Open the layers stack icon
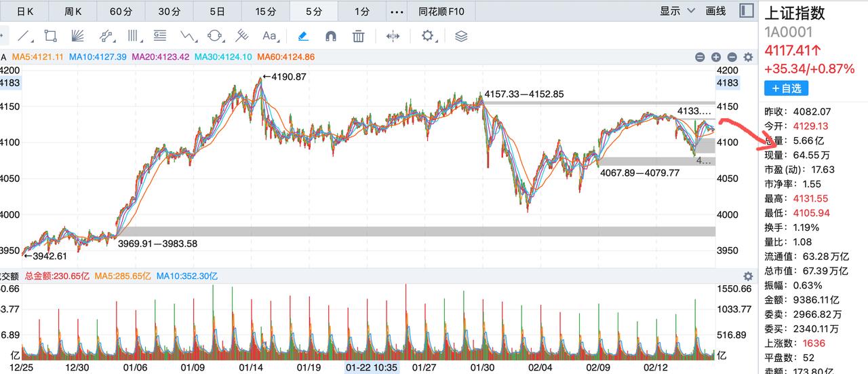 [461, 35]
